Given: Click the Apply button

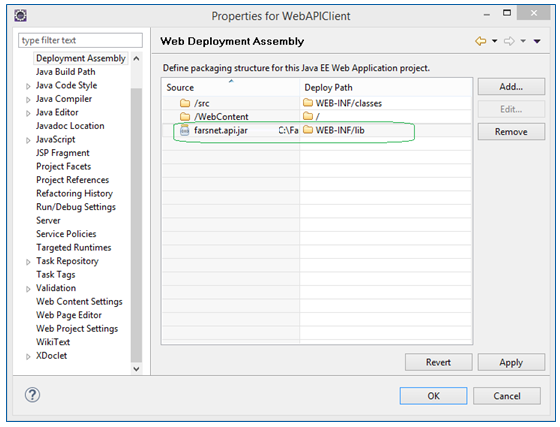Looking at the screenshot, I should 511,362.
